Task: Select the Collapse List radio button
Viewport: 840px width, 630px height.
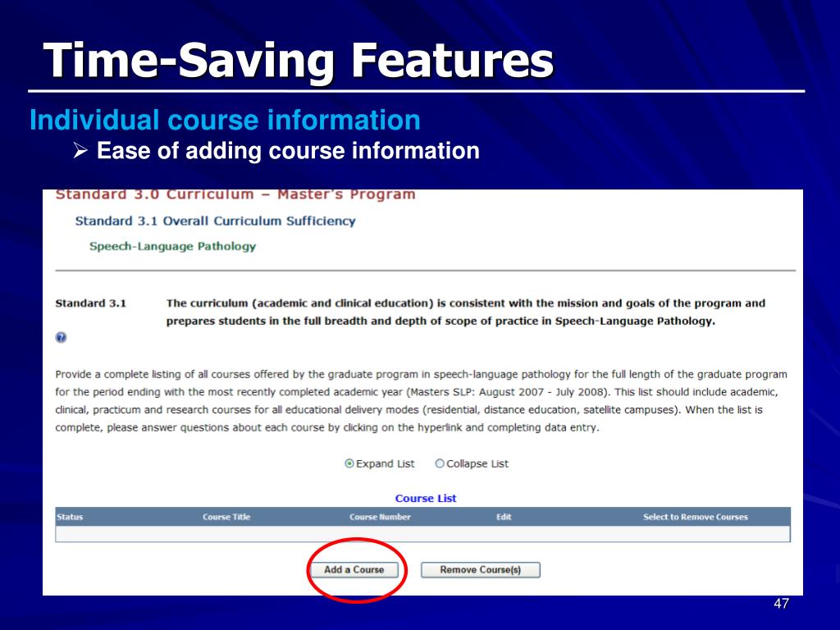Action: coord(440,463)
